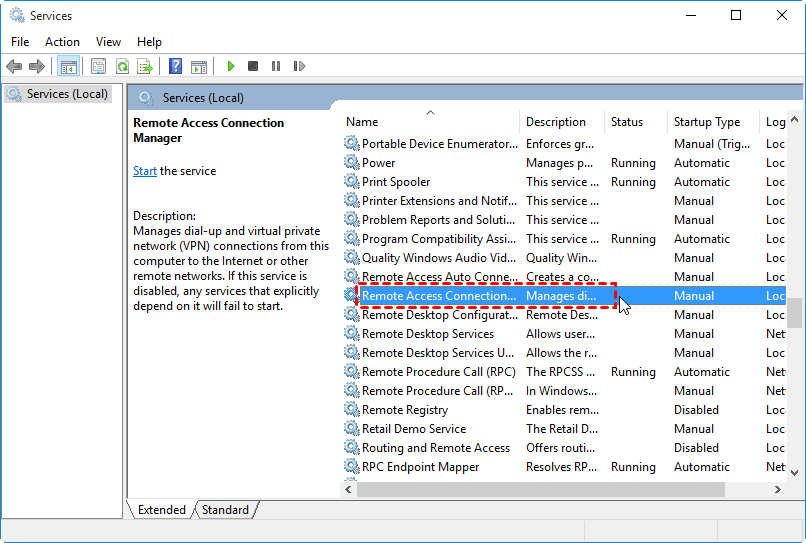Select Program Compatibility Assi... service

tap(438, 239)
